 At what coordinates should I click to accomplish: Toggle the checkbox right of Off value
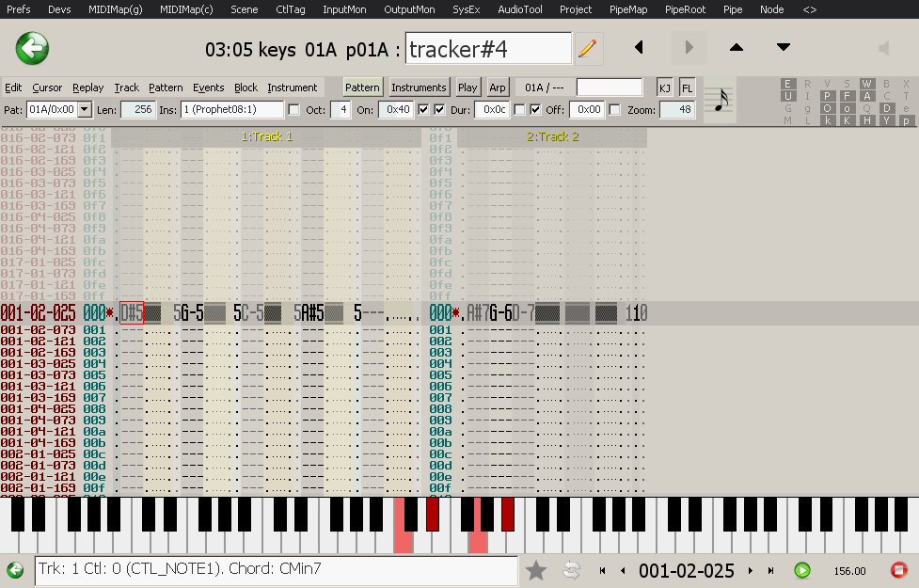(614, 110)
